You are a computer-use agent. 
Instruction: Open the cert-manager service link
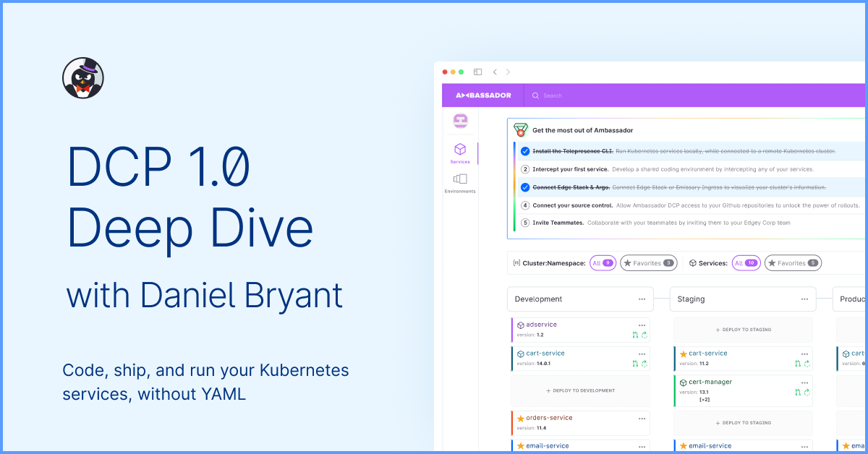pyautogui.click(x=710, y=382)
